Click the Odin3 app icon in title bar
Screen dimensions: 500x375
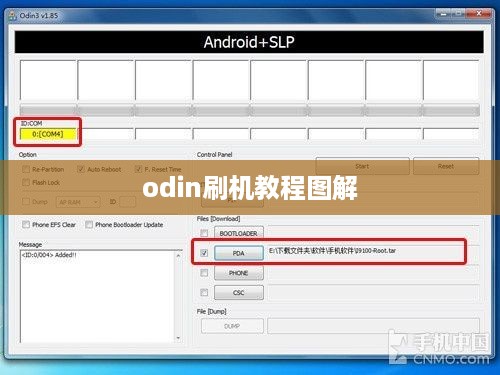(x=12, y=15)
